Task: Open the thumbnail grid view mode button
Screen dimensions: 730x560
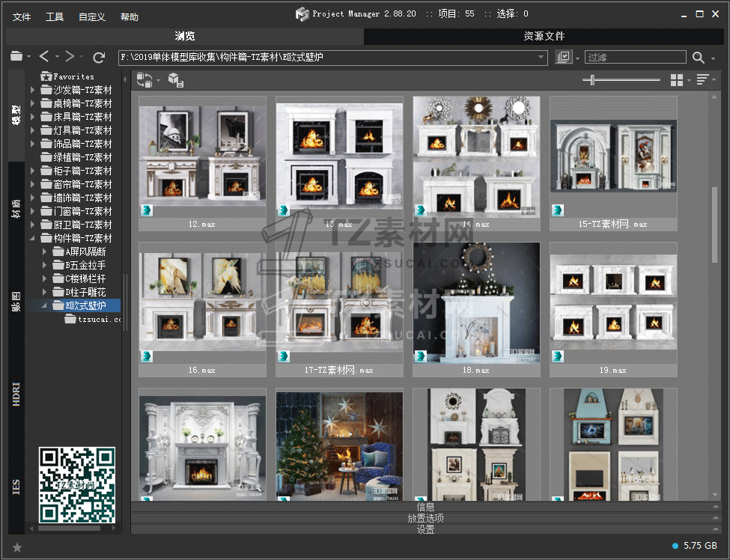Action: [677, 80]
